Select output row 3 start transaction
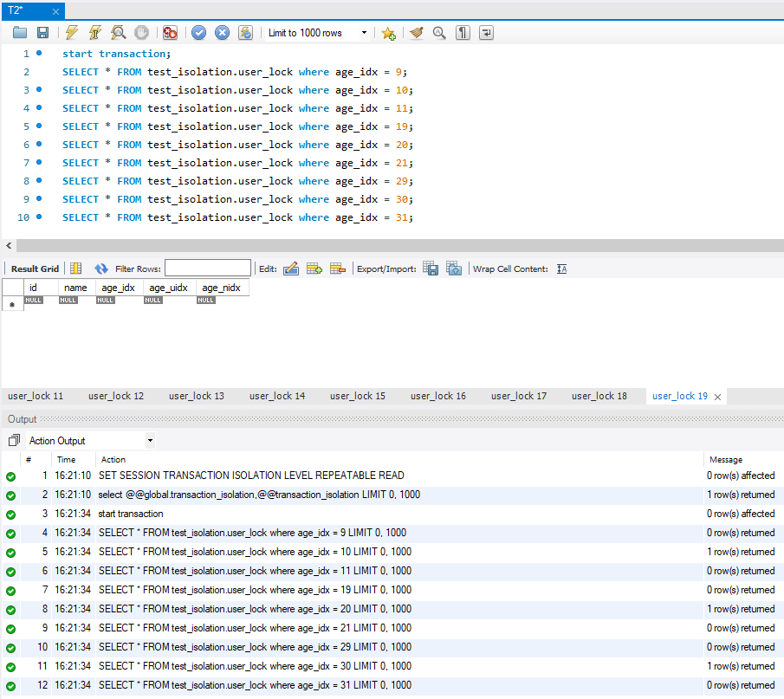The image size is (784, 699). tap(393, 514)
